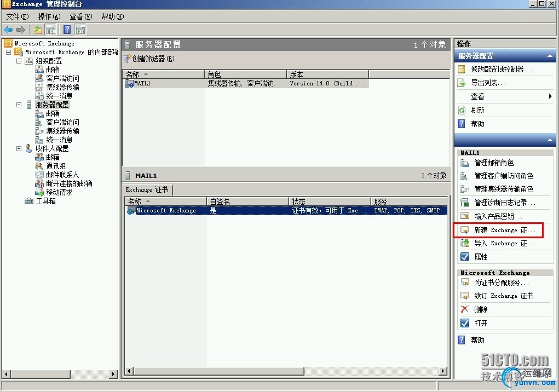
Task: Select the MAIL1 server row
Action: [246, 83]
